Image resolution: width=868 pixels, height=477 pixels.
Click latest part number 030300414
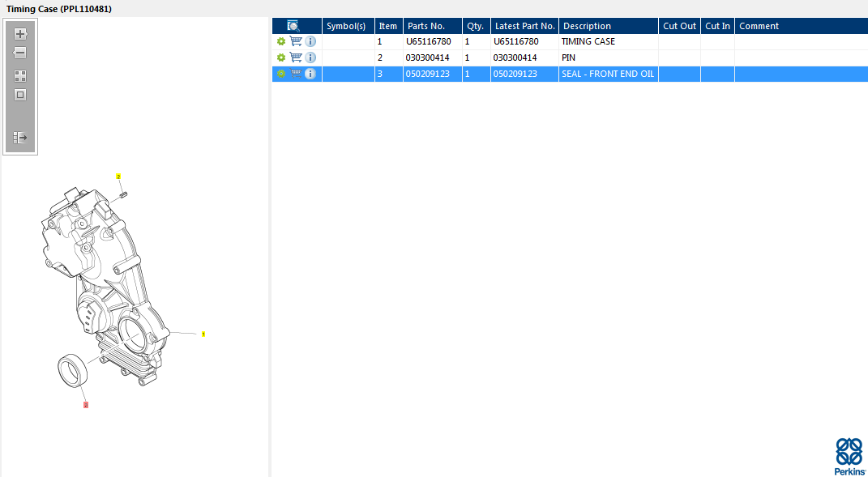point(515,57)
